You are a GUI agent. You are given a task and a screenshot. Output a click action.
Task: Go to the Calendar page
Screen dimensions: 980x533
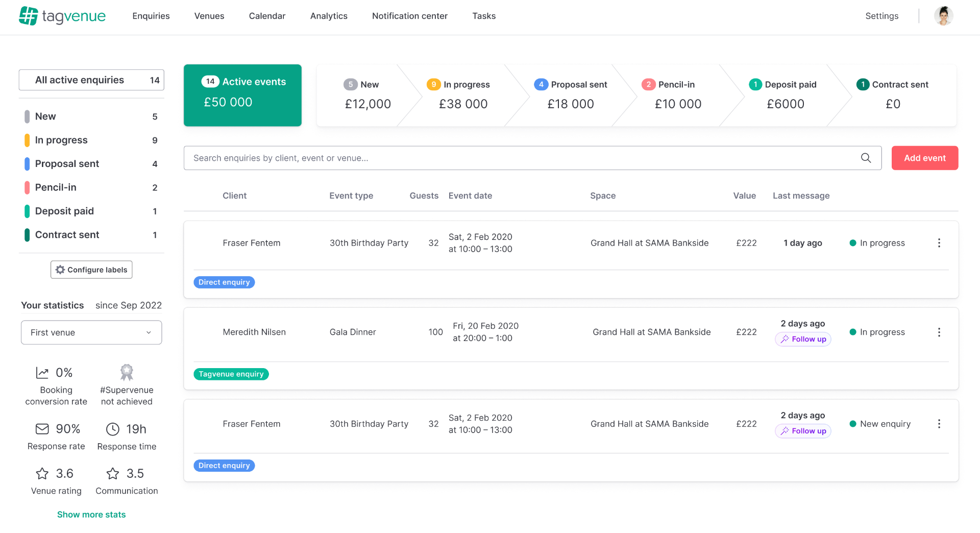click(x=267, y=16)
